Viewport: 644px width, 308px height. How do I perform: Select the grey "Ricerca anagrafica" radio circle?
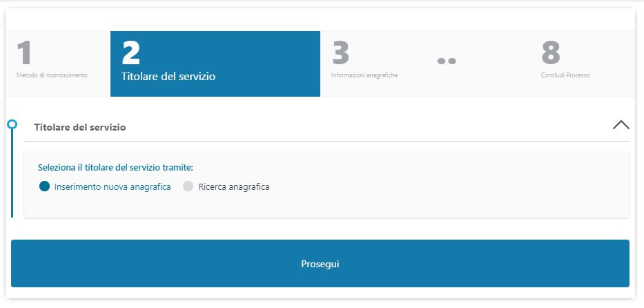coord(188,186)
